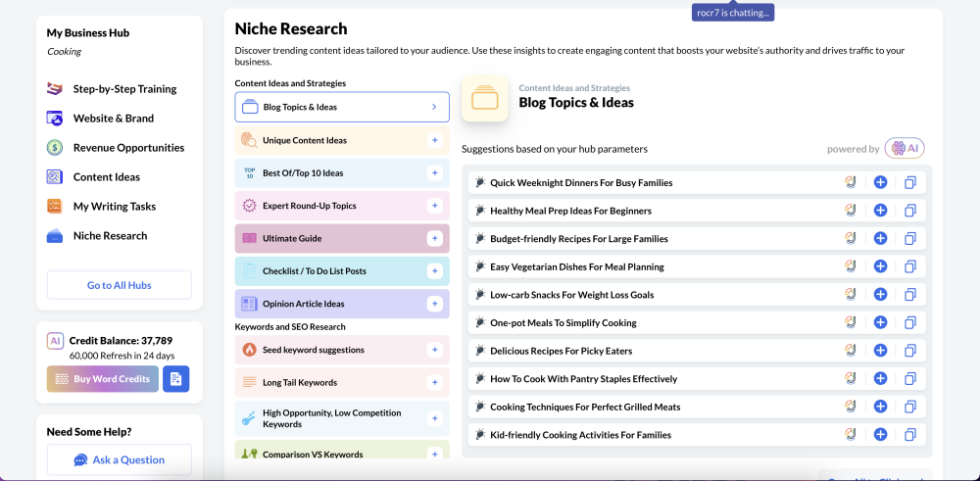Expand High Opportunity, Low Competition Keywords plus button
Image resolution: width=980 pixels, height=481 pixels.
click(x=434, y=418)
